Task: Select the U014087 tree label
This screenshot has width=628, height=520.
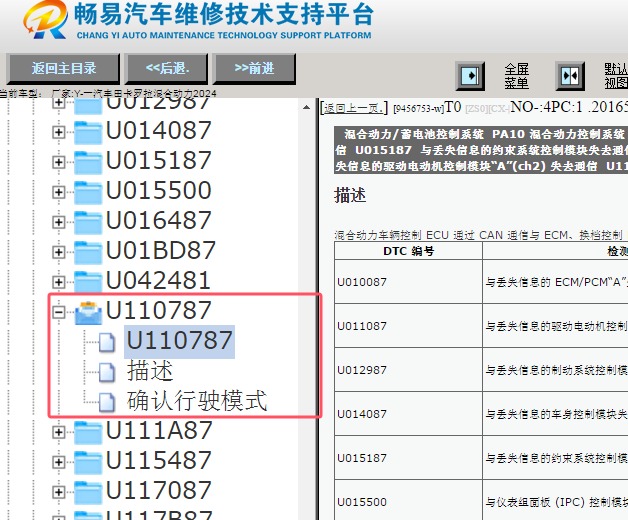Action: pyautogui.click(x=159, y=131)
